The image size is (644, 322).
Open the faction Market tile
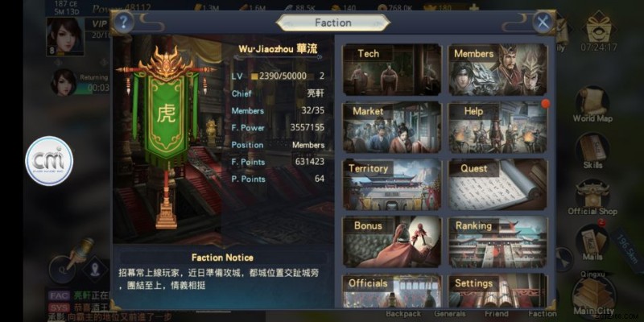pos(392,127)
